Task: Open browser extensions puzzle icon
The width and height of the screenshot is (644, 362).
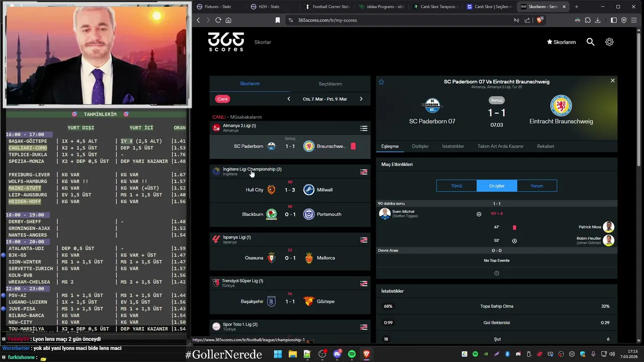Action: 588,20
